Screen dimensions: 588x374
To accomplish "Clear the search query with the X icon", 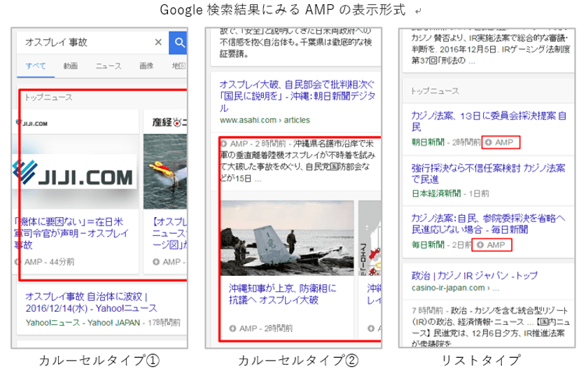I will coord(158,43).
